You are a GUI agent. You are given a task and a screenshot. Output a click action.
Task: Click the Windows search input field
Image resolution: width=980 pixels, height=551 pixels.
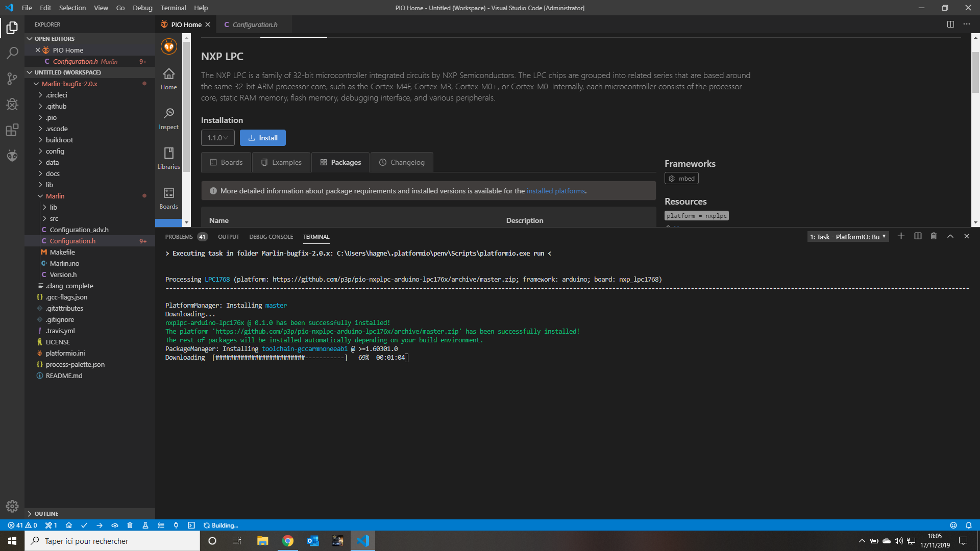tap(112, 541)
